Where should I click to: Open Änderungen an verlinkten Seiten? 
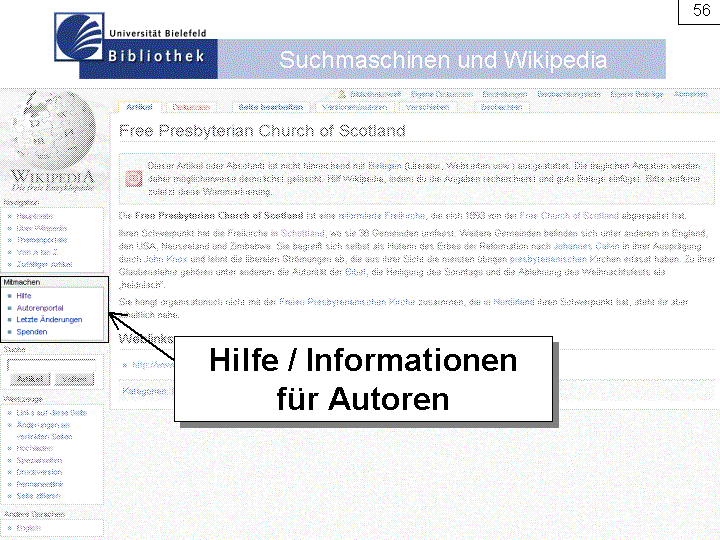tap(44, 431)
